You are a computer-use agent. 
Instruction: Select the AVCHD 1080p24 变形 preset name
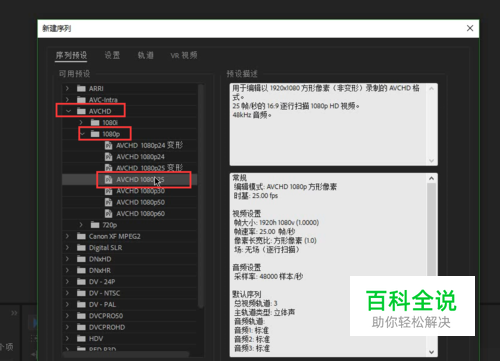[x=149, y=145]
